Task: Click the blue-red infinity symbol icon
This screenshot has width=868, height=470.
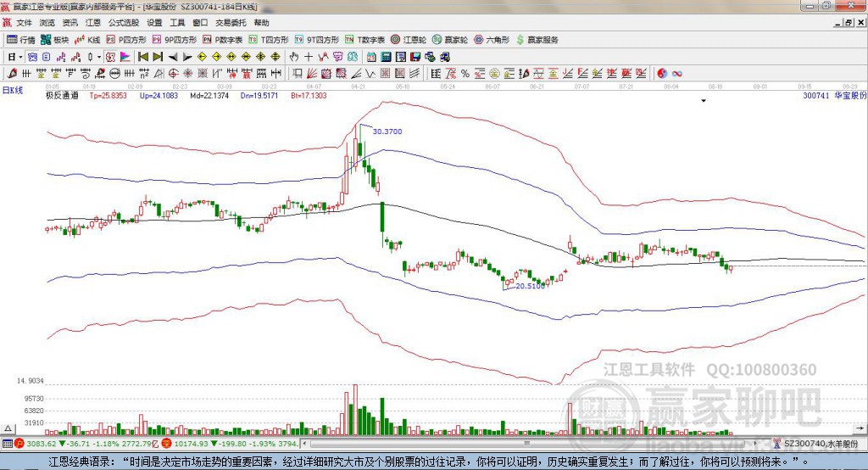Action: click(677, 73)
